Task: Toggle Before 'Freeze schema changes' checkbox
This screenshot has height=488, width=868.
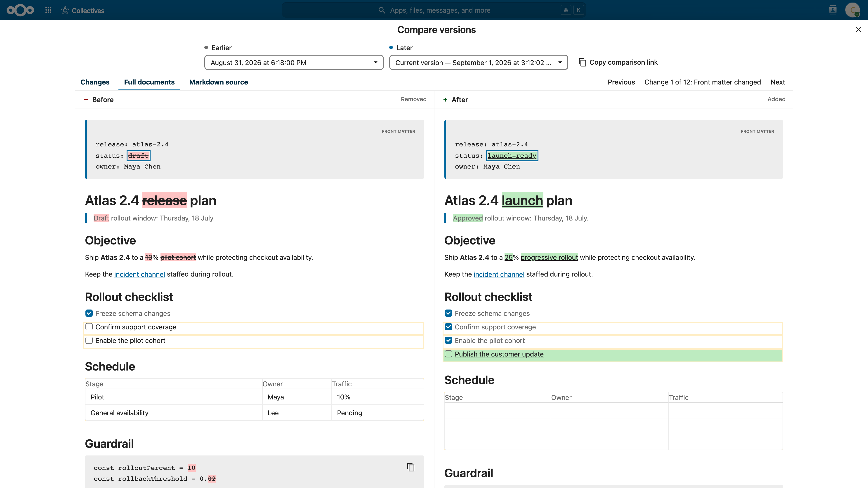Action: pos(89,313)
